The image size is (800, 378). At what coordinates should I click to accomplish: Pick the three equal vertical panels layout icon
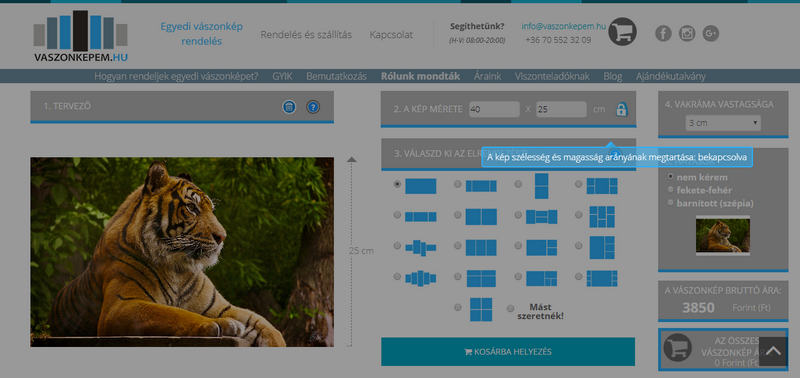click(481, 247)
